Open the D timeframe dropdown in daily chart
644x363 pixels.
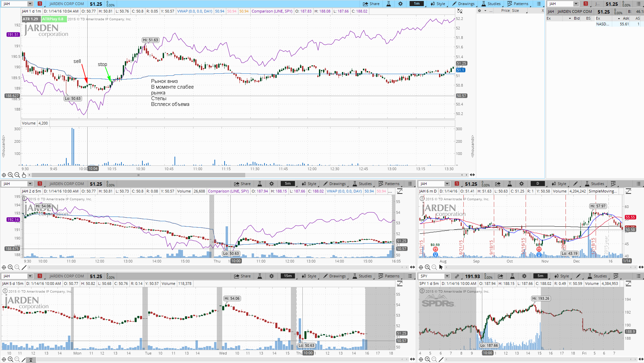537,184
